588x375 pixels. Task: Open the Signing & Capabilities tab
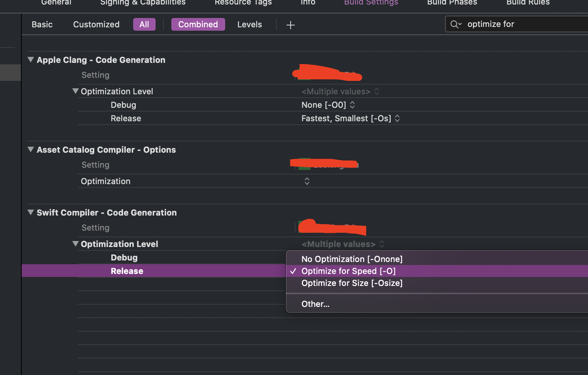[x=143, y=3]
